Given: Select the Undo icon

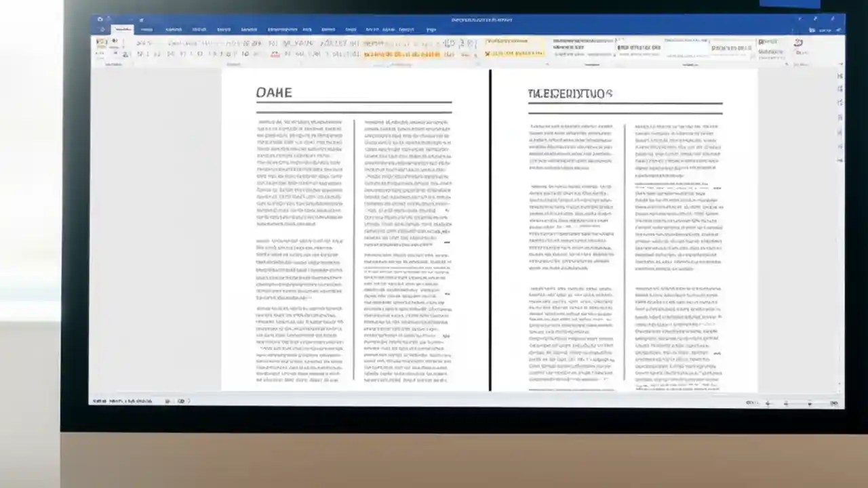Looking at the screenshot, I should pyautogui.click(x=108, y=20).
